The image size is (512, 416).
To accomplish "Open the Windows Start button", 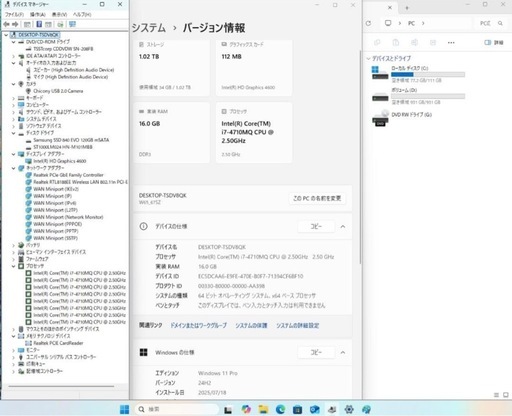I will pyautogui.click(x=124, y=409).
